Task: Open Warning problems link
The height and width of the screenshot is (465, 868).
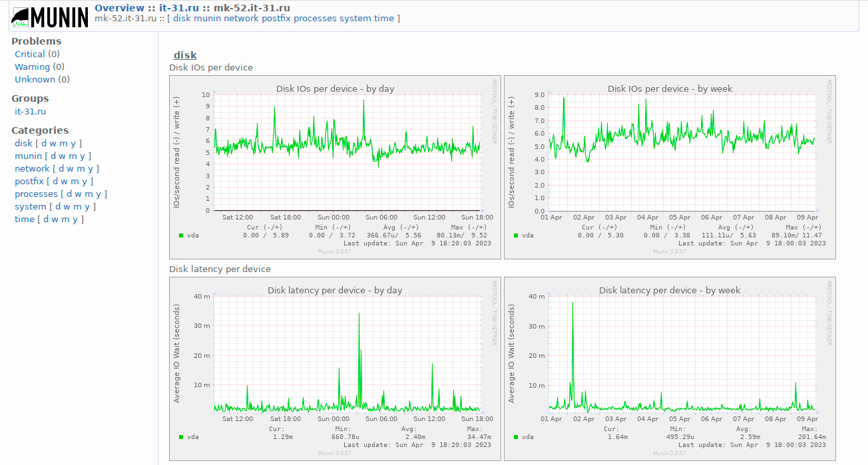Action: pyautogui.click(x=32, y=67)
